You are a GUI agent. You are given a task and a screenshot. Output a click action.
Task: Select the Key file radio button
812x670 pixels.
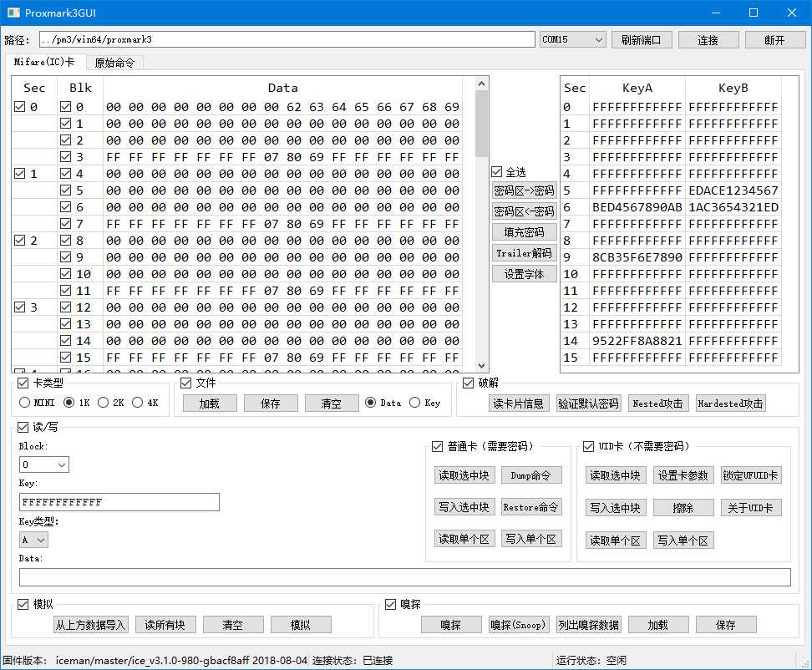[415, 403]
